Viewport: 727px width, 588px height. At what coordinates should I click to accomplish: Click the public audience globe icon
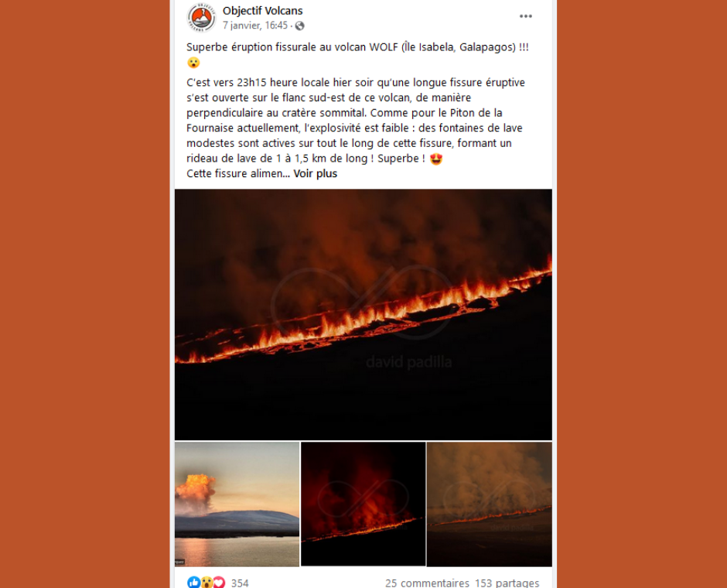[300, 26]
